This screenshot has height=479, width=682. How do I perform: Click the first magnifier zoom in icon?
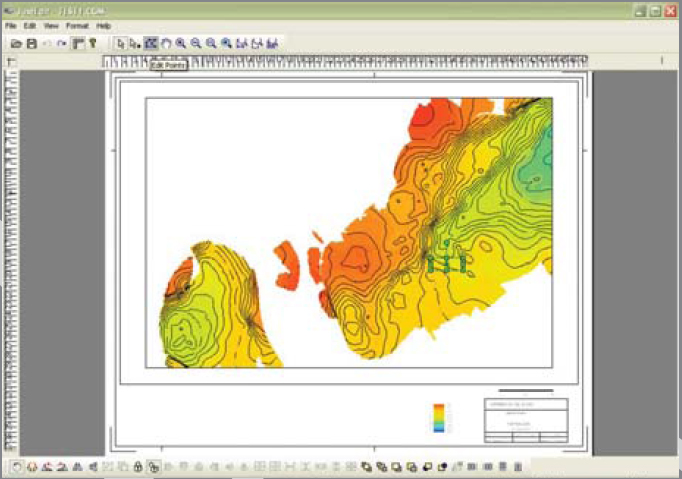coord(181,44)
